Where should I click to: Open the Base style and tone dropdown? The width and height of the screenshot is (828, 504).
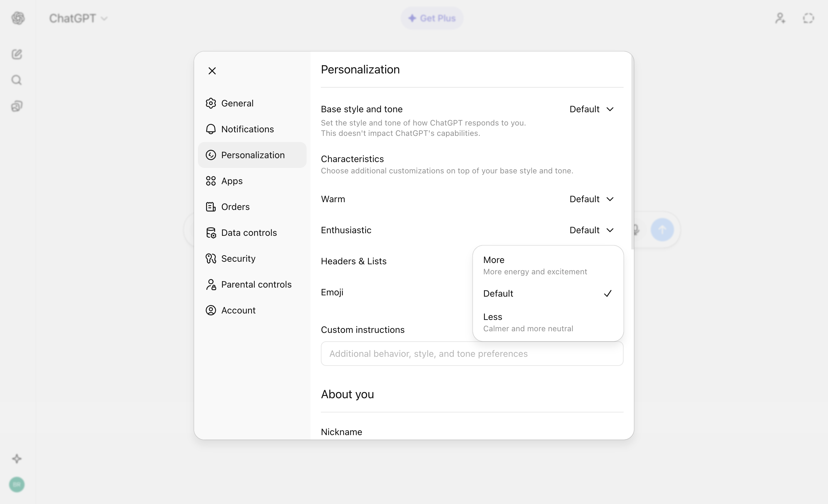coord(592,109)
